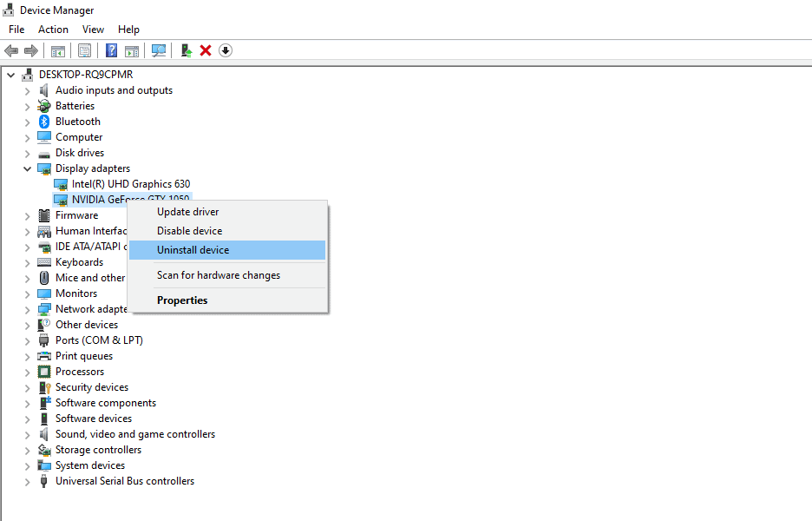Image resolution: width=812 pixels, height=521 pixels.
Task: Open the File menu
Action: coord(16,30)
